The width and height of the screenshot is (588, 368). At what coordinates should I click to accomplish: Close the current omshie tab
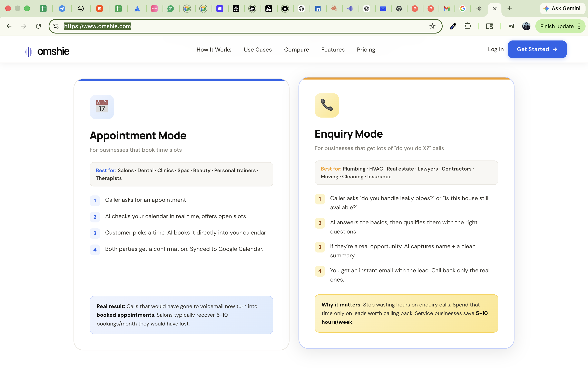495,9
